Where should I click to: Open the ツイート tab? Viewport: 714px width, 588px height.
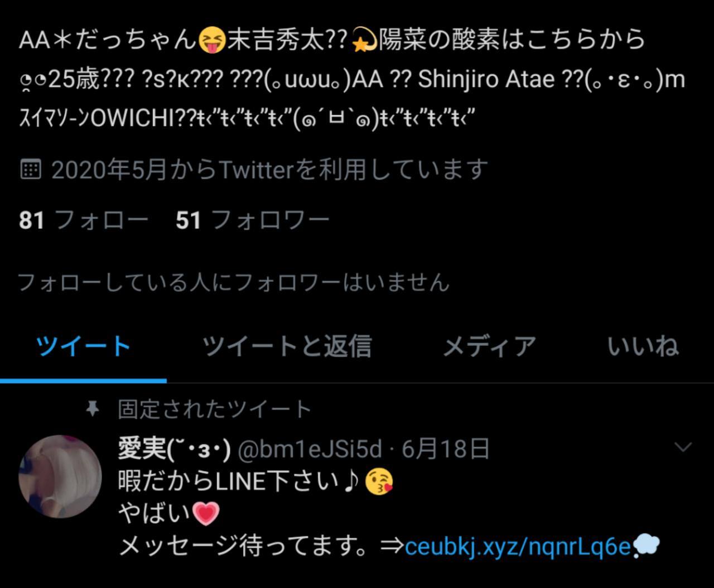click(83, 346)
